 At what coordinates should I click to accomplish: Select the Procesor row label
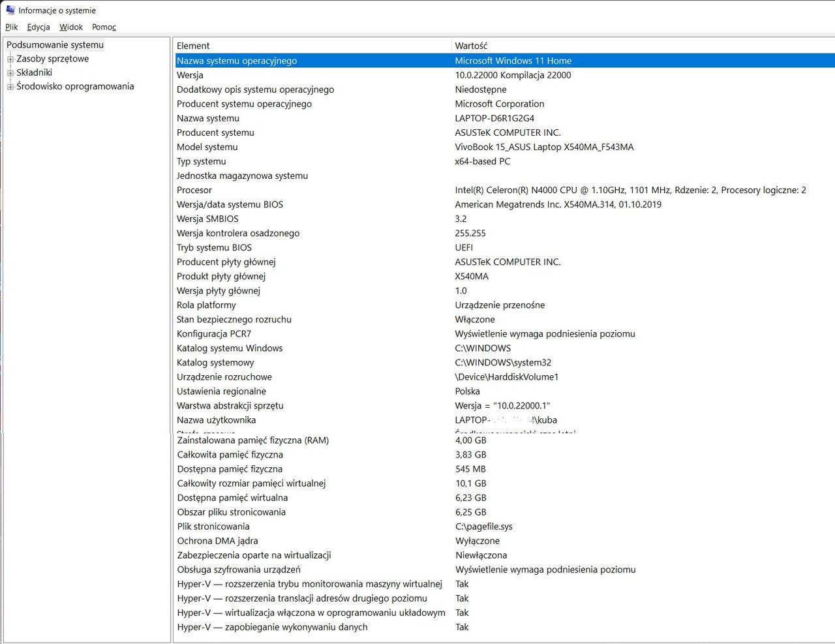pyautogui.click(x=194, y=190)
